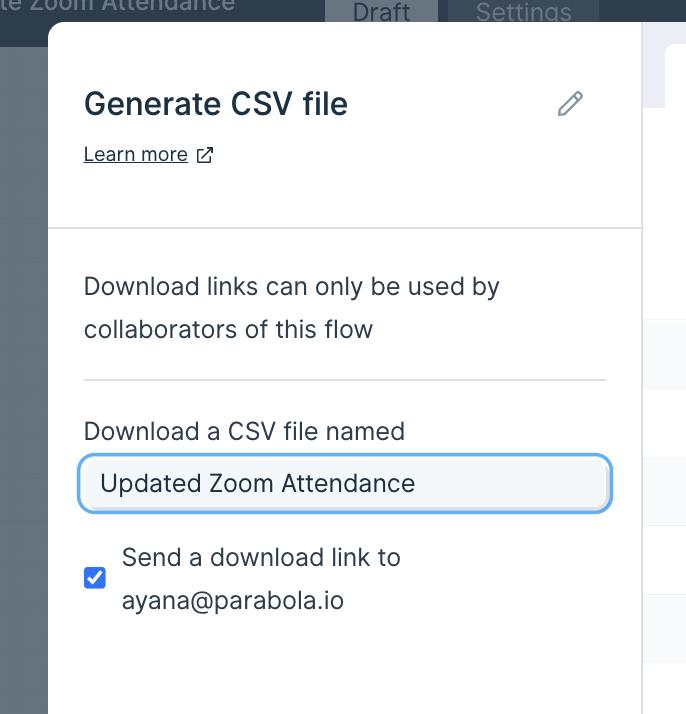Viewport: 686px width, 714px height.
Task: Open the Settings tab
Action: 523,11
